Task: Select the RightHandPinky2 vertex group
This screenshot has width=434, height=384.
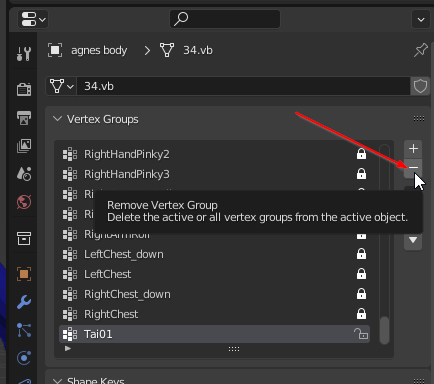Action: 215,154
